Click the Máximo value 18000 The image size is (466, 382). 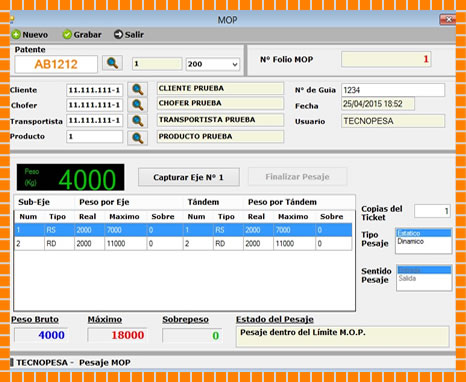coord(117,335)
